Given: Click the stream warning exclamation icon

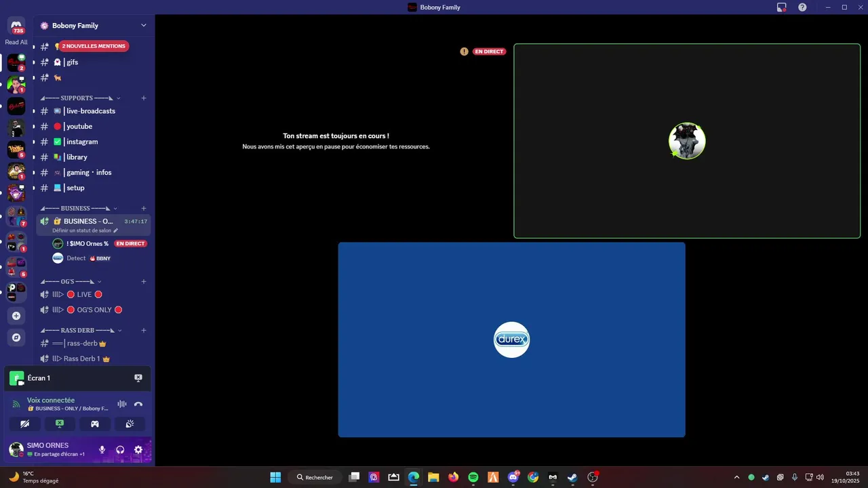Looking at the screenshot, I should click(464, 52).
